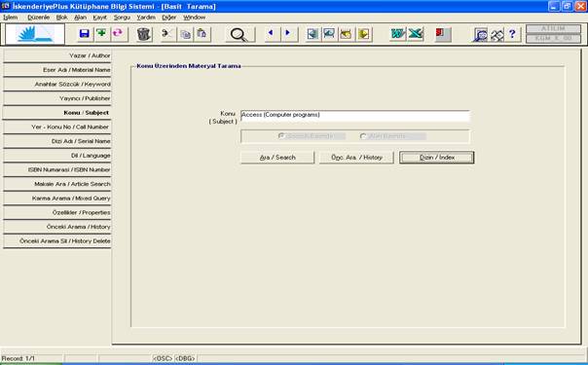Screen dimensions: 588x365
Task: Click the clipboard paste icon
Action: click(x=202, y=34)
